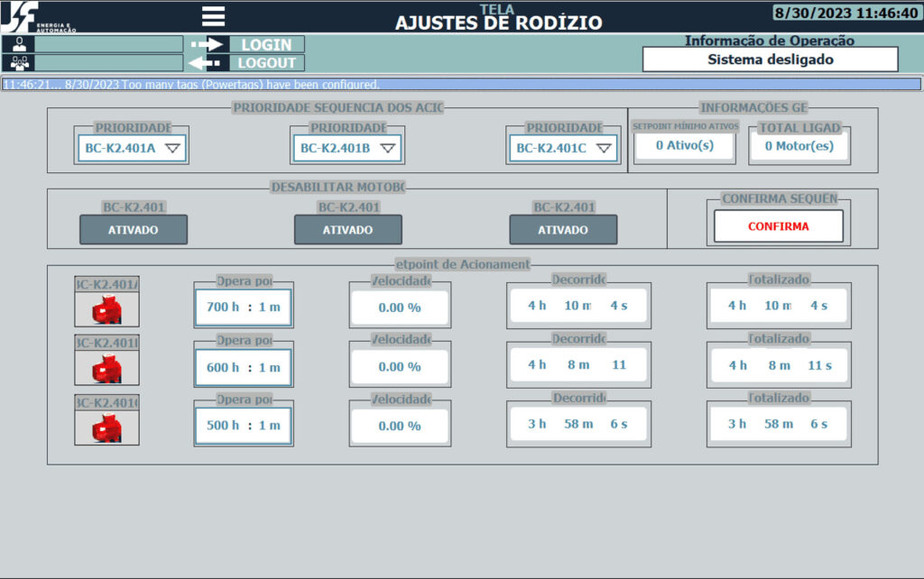Click the LOGIN button
This screenshot has width=924, height=579.
(266, 44)
